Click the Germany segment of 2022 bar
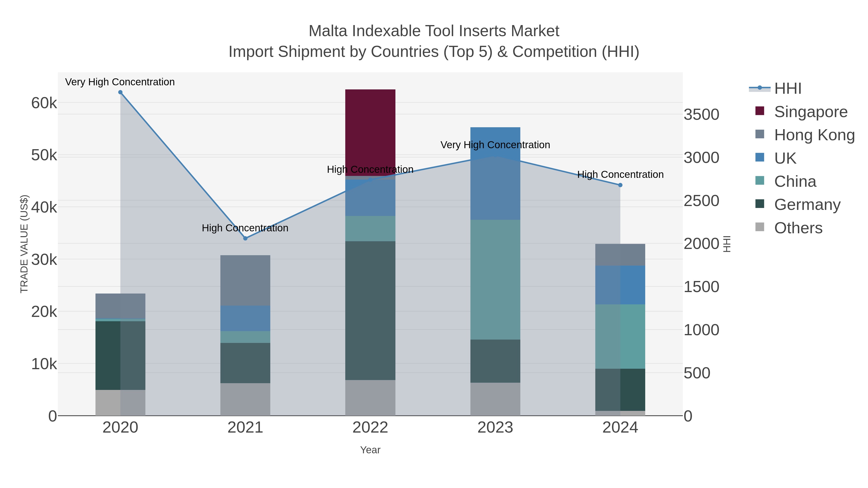Image resolution: width=868 pixels, height=488 pixels. [x=370, y=311]
